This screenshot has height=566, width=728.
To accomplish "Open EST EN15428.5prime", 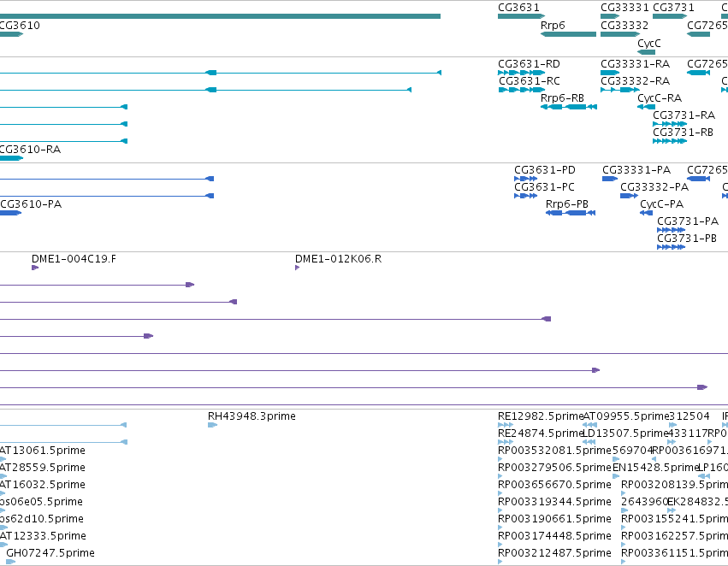I will coord(655,468).
